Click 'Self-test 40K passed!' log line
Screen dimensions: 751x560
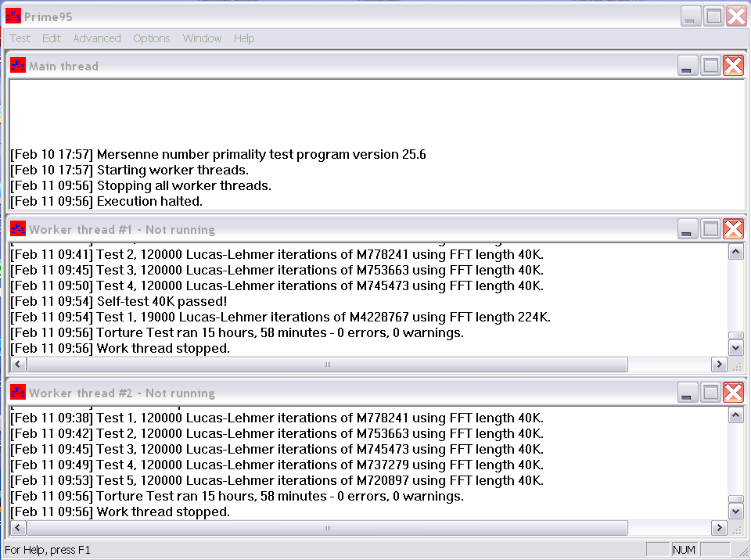pyautogui.click(x=119, y=301)
